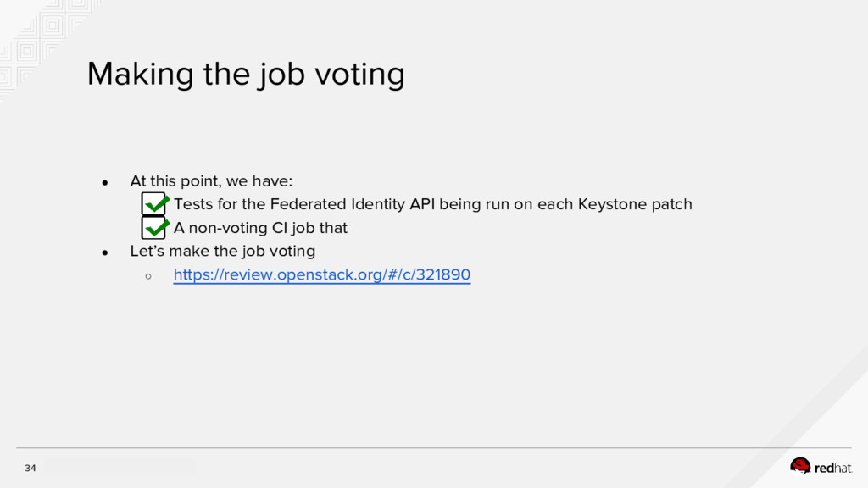This screenshot has width=868, height=488.
Task: Click the slide title 'Making the job voting'
Action: coord(246,75)
